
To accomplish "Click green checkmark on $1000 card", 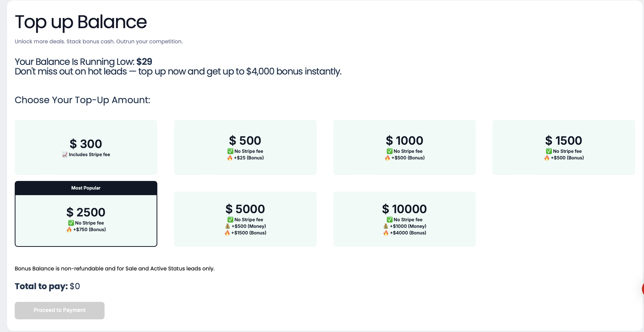I will click(389, 151).
